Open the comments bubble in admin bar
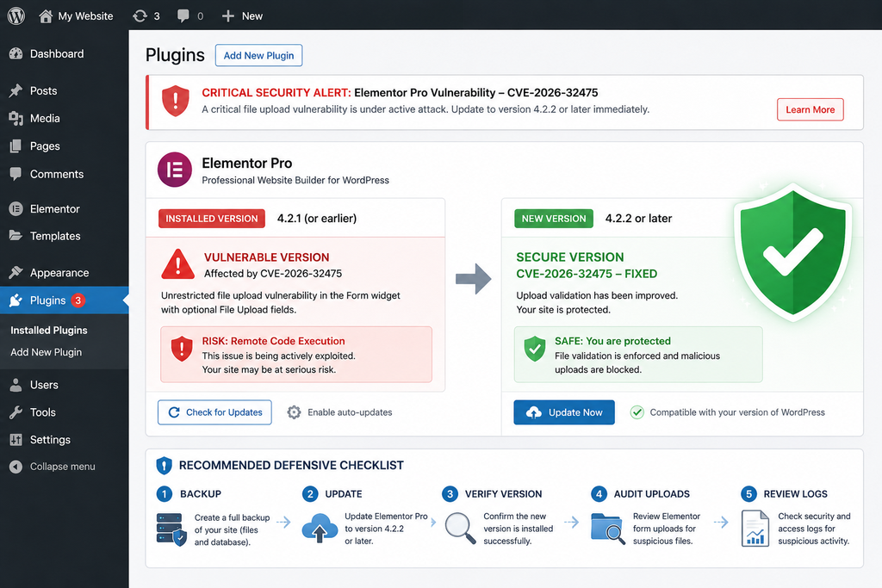 click(183, 15)
